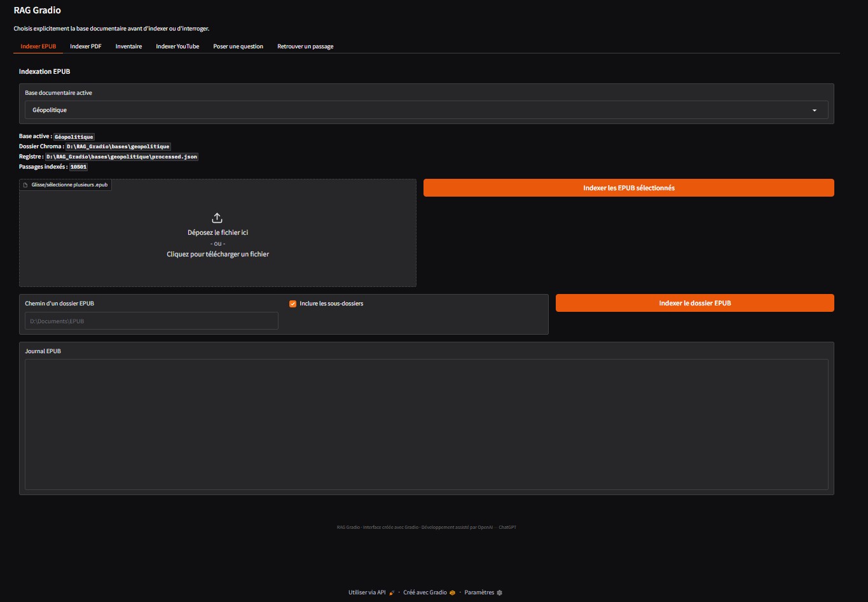Click inside the Journal EPUB text area
This screenshot has height=602, width=868.
(x=427, y=424)
